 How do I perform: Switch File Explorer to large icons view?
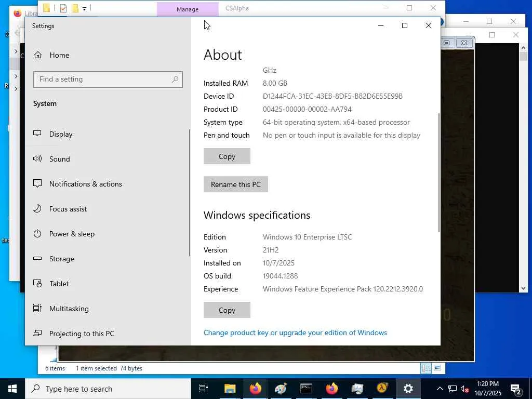coord(437,368)
